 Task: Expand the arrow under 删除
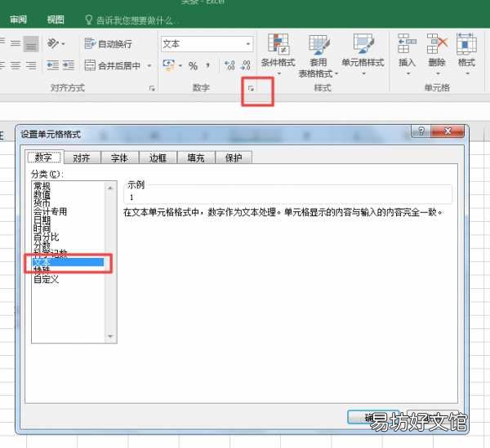[x=438, y=73]
